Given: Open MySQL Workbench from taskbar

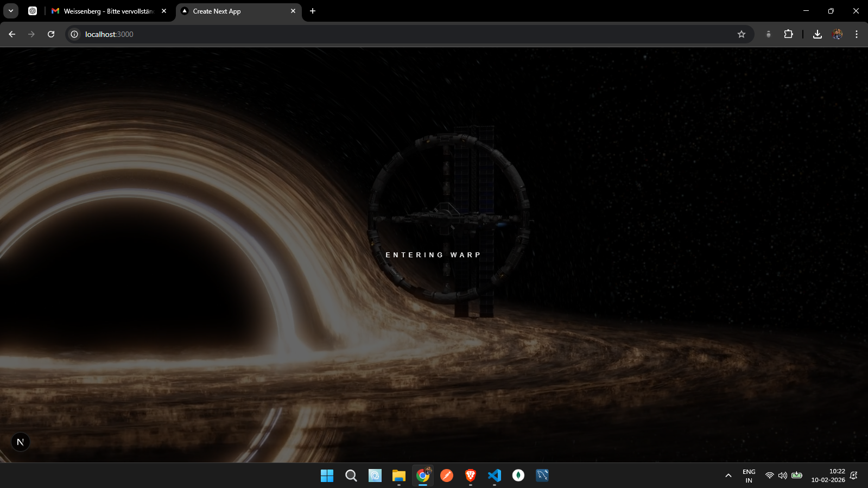Looking at the screenshot, I should click(542, 476).
